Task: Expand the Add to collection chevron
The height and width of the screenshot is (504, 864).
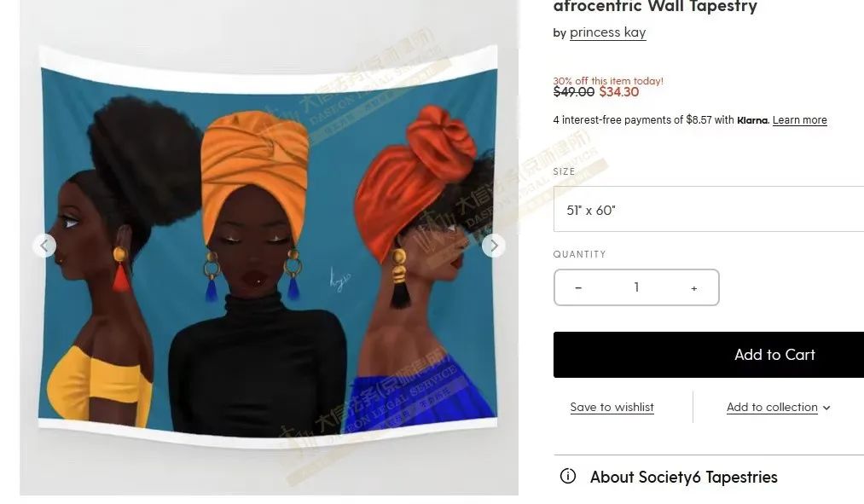Action: click(x=826, y=408)
